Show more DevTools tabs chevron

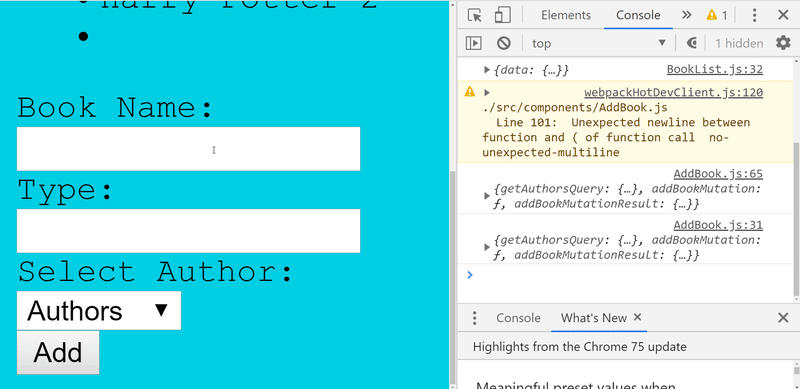coord(686,15)
